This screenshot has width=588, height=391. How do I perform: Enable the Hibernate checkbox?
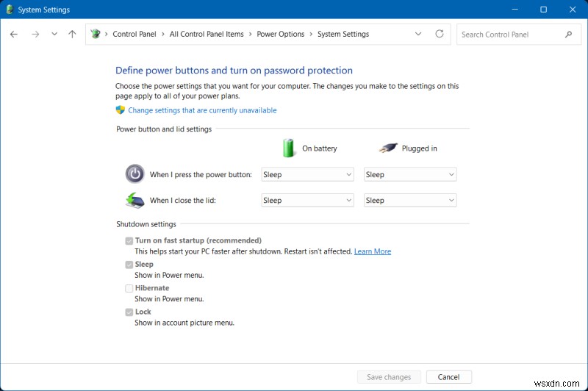pos(129,288)
